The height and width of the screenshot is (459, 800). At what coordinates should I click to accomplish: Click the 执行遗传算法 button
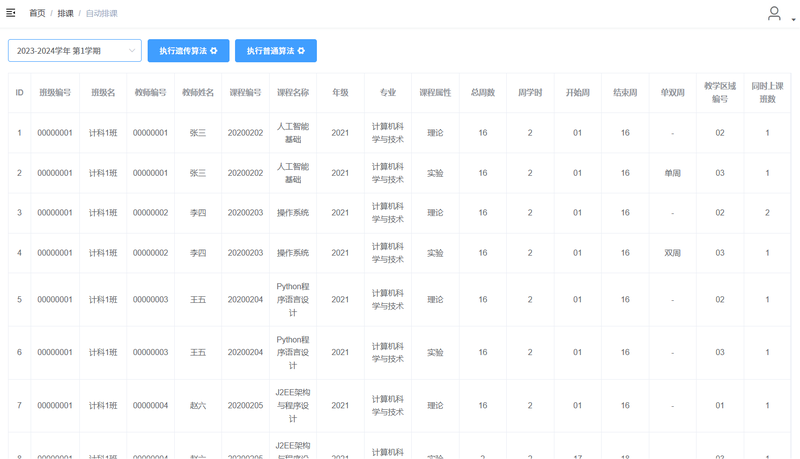(188, 50)
